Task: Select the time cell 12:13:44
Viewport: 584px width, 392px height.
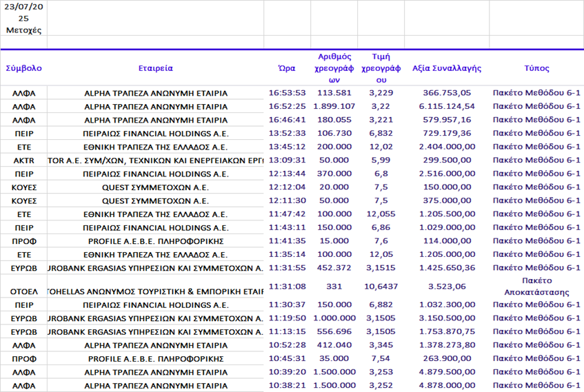Action: coord(287,173)
